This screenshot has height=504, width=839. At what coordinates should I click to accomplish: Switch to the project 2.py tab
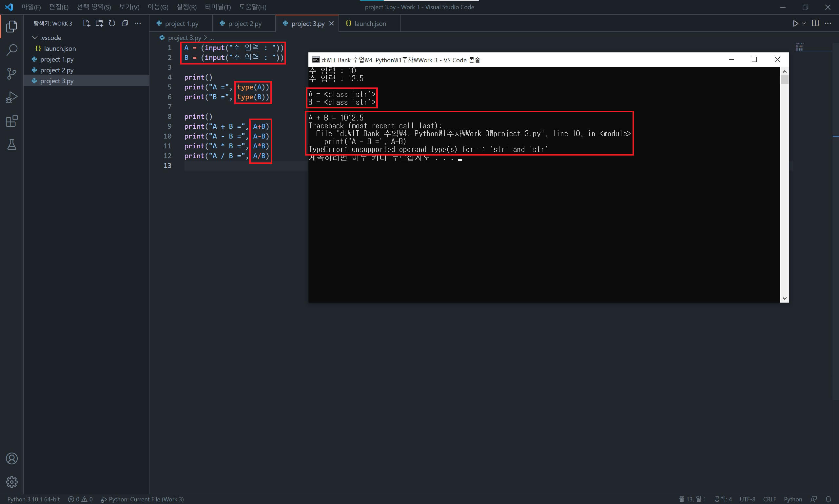click(244, 24)
